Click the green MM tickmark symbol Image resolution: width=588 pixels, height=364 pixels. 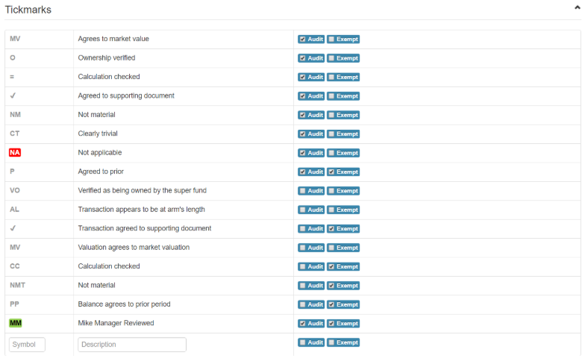coord(15,324)
